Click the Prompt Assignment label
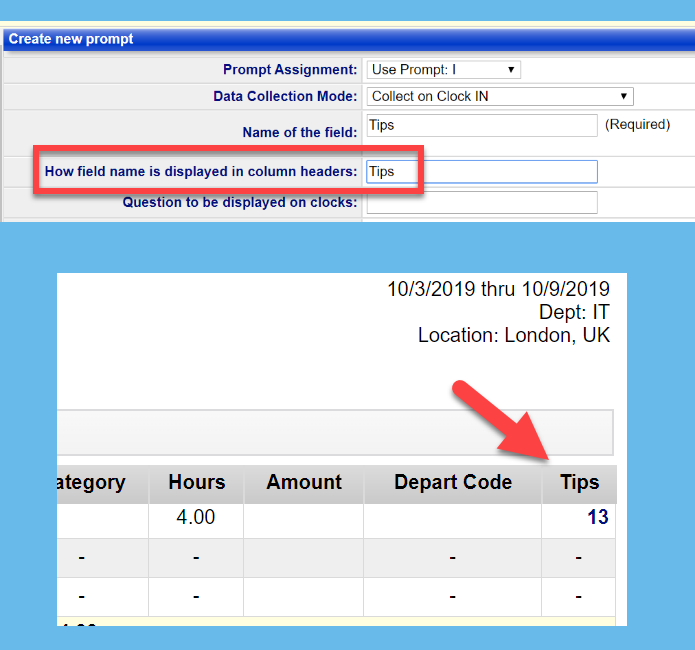The width and height of the screenshot is (695, 650). coord(289,70)
